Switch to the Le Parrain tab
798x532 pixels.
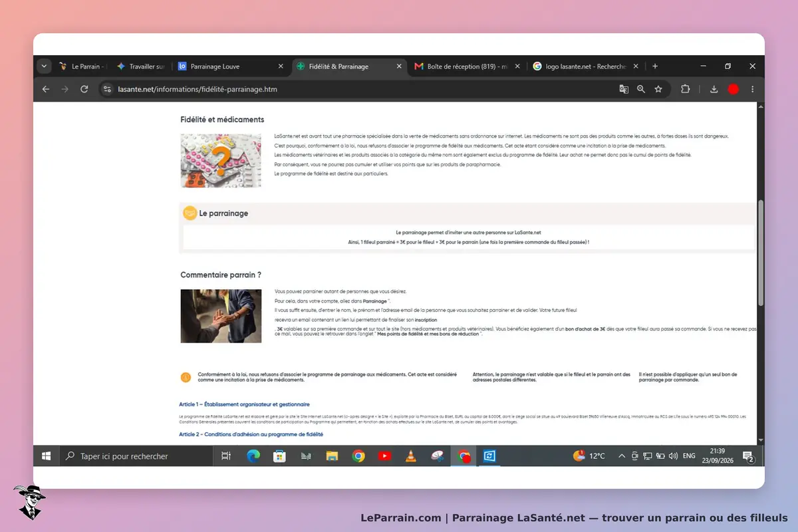click(x=81, y=66)
